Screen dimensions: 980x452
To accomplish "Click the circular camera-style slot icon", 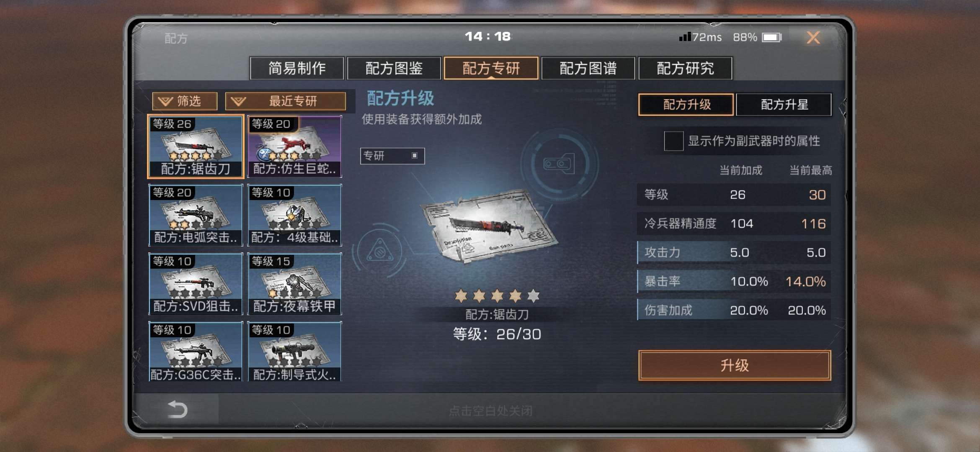I will click(x=559, y=164).
